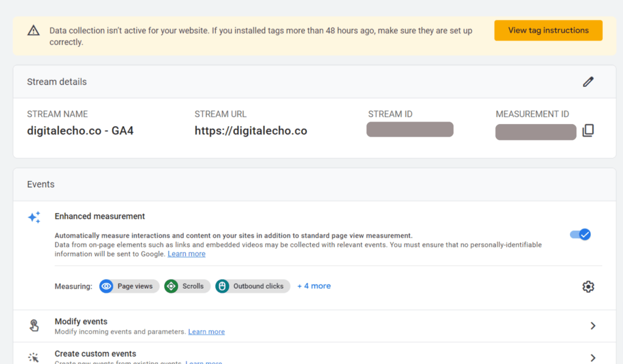This screenshot has height=364, width=623.
Task: Click the Modify events hand icon
Action: [34, 326]
